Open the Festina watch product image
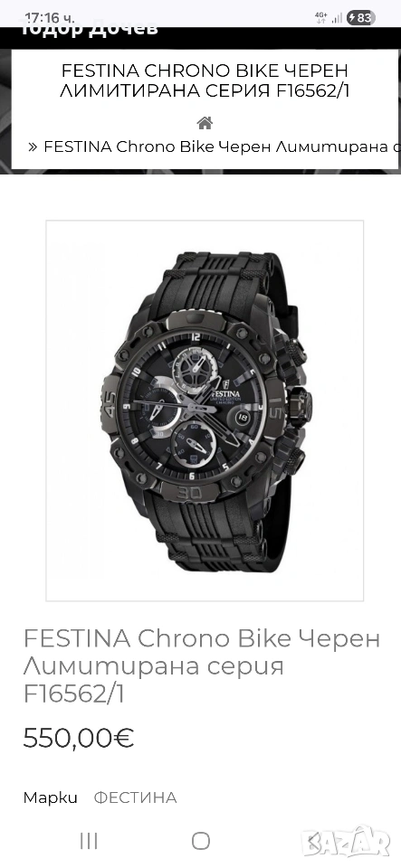Viewport: 401px width, 868px height. [205, 410]
